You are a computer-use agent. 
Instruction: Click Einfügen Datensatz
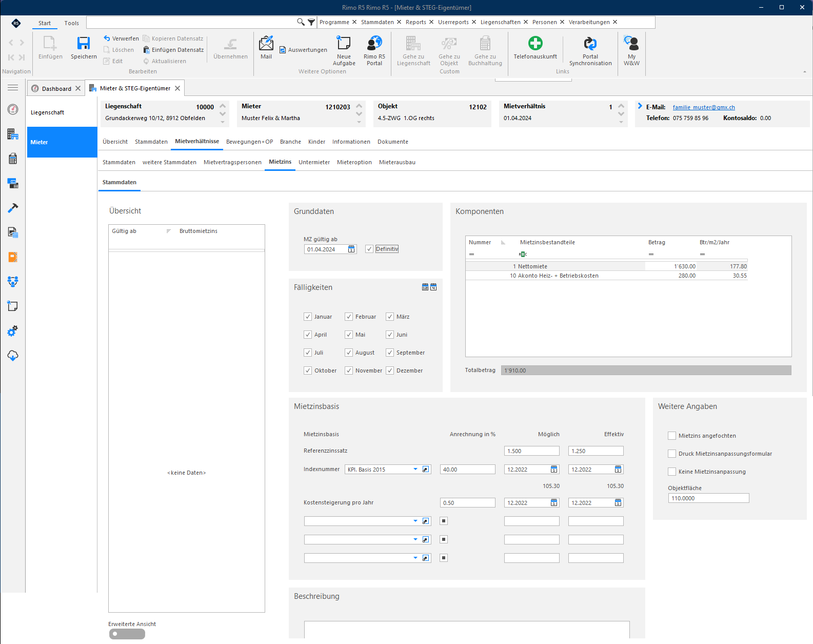coord(173,50)
